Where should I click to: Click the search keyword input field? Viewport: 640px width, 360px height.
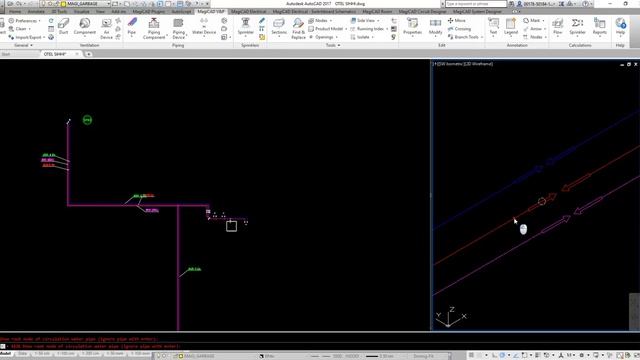pyautogui.click(x=476, y=4)
